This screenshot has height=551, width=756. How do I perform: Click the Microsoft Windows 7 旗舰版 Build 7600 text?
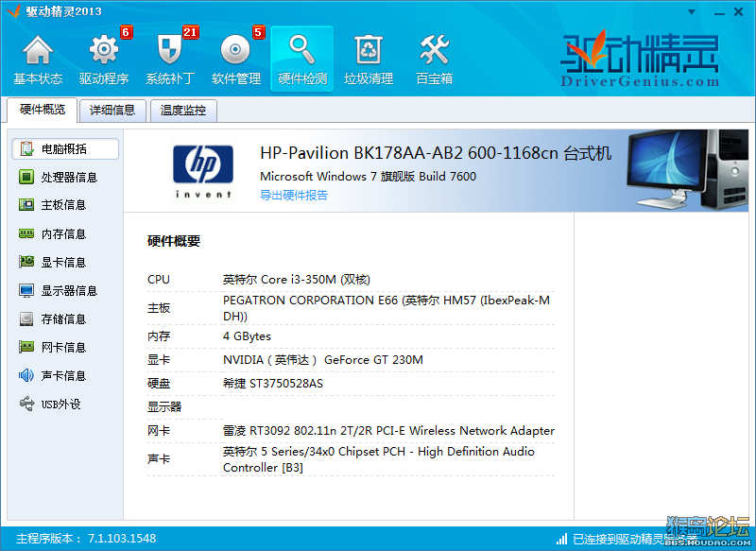[x=368, y=177]
